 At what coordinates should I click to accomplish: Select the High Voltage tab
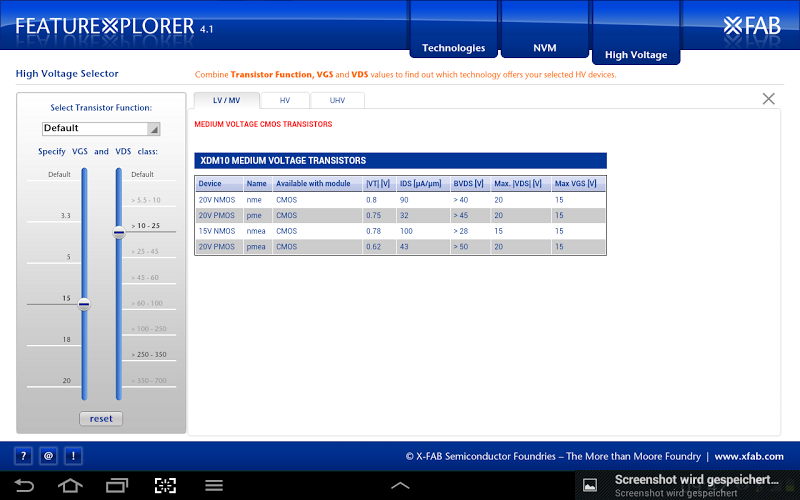pyautogui.click(x=636, y=55)
